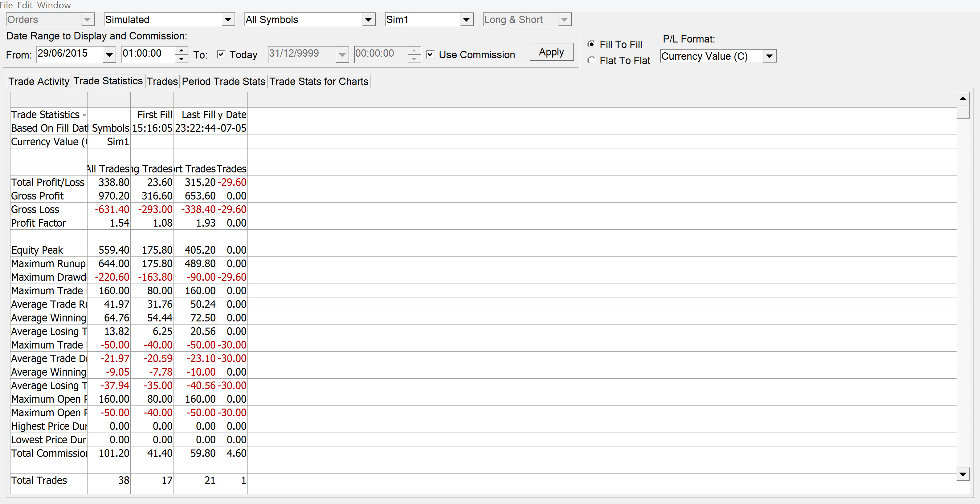Open the Simulated account type dropdown
Screen dimensions: 980x504
pos(227,19)
